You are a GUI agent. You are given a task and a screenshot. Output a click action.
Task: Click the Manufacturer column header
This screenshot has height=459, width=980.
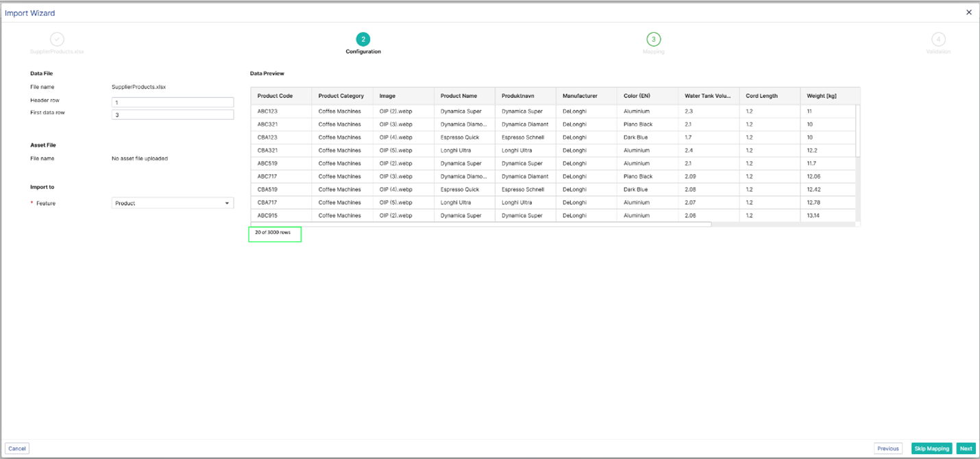pos(586,96)
